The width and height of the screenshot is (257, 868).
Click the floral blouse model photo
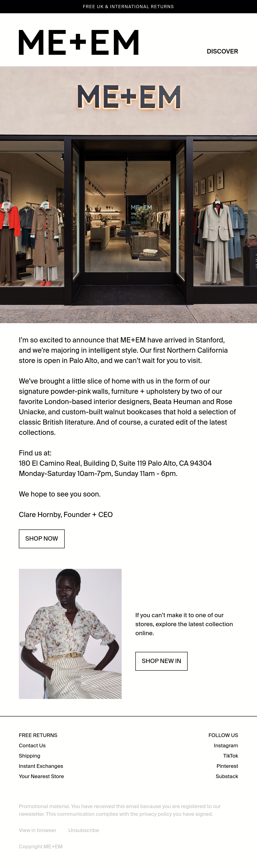pyautogui.click(x=70, y=633)
